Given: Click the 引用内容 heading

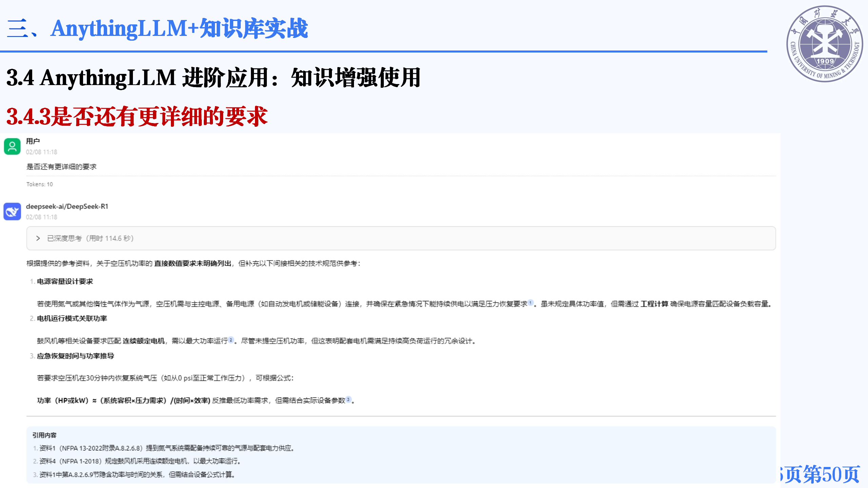Looking at the screenshot, I should tap(44, 435).
